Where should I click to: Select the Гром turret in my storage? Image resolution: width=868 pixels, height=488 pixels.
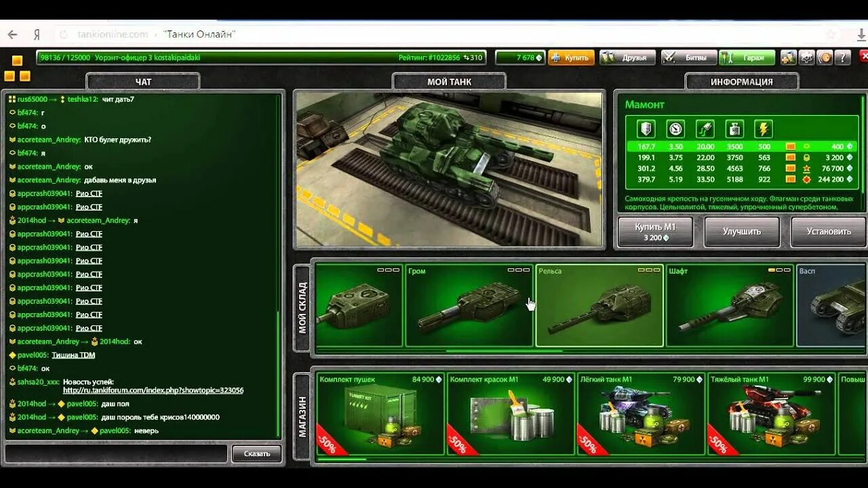coord(469,305)
